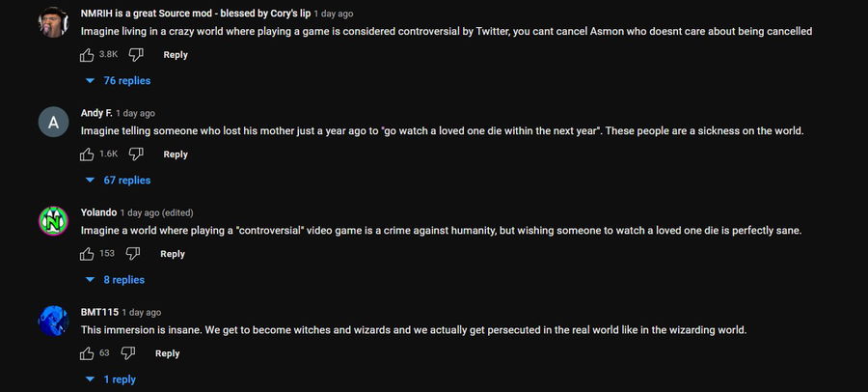Dislike BMT115's comment
The image size is (868, 392).
tap(129, 353)
